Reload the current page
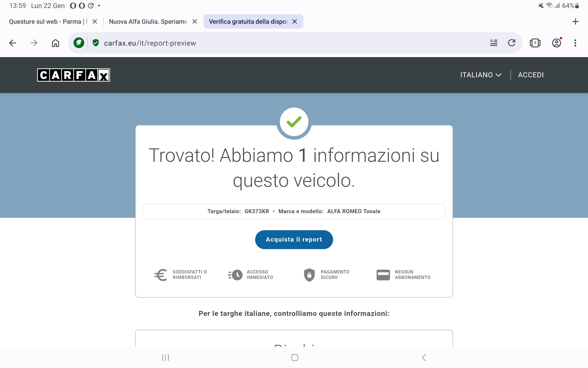The image size is (588, 368). coord(512,43)
